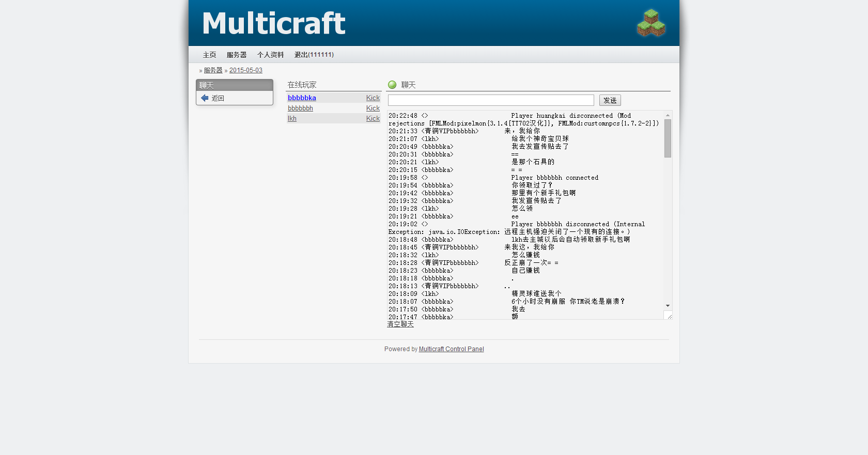Click the chat line '反正崩了一次= ='
Image resolution: width=868 pixels, height=455 pixels.
pyautogui.click(x=532, y=263)
